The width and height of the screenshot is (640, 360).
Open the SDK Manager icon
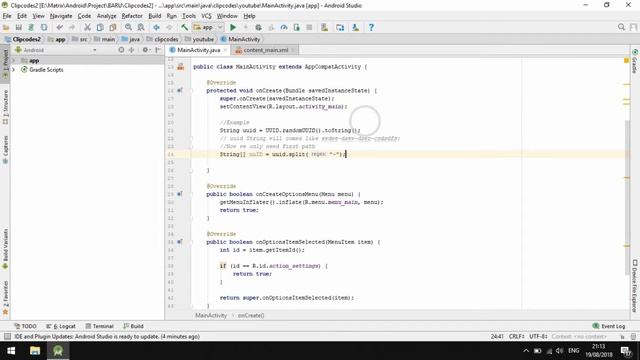(x=356, y=27)
